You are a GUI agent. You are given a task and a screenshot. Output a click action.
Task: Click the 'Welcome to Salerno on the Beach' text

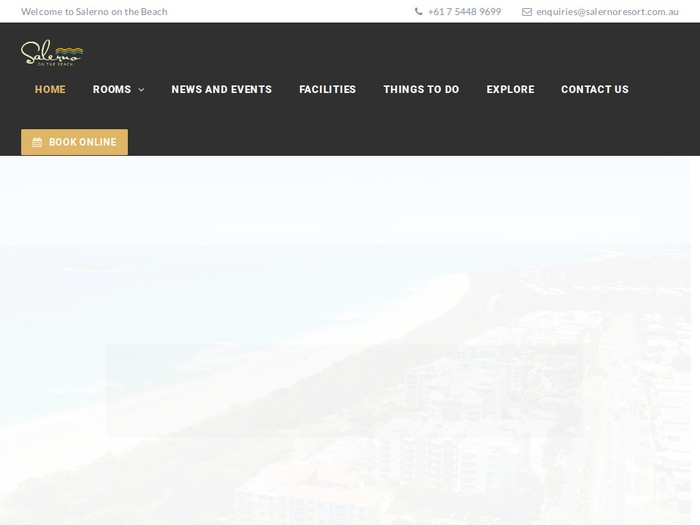click(x=94, y=12)
